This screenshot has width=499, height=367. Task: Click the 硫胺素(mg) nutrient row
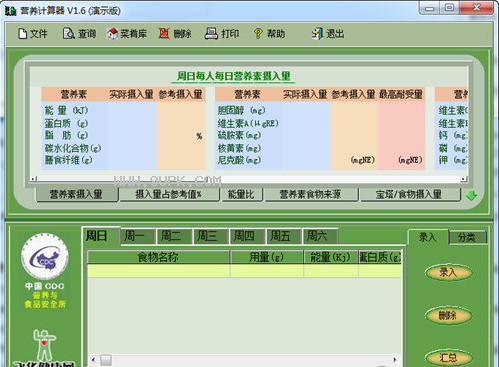click(x=239, y=135)
